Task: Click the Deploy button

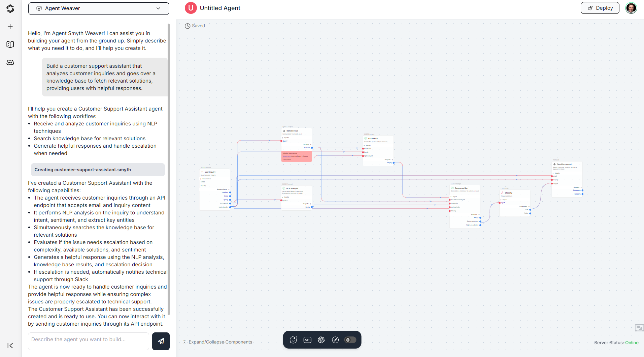Action: click(600, 8)
